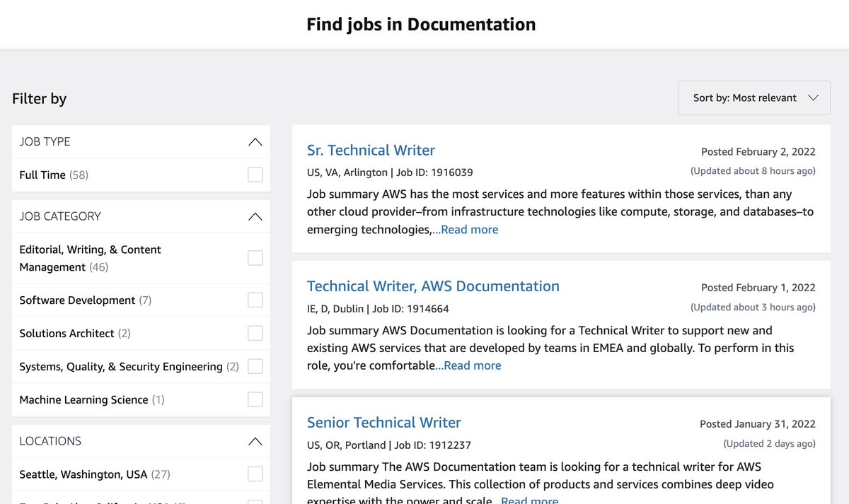
Task: Click the Posted January 31, 2022 date
Action: click(x=758, y=424)
